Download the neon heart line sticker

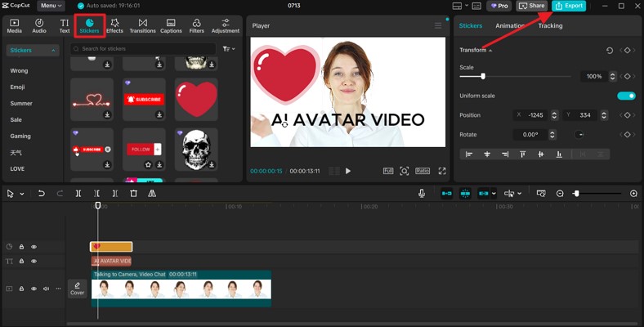(x=107, y=115)
